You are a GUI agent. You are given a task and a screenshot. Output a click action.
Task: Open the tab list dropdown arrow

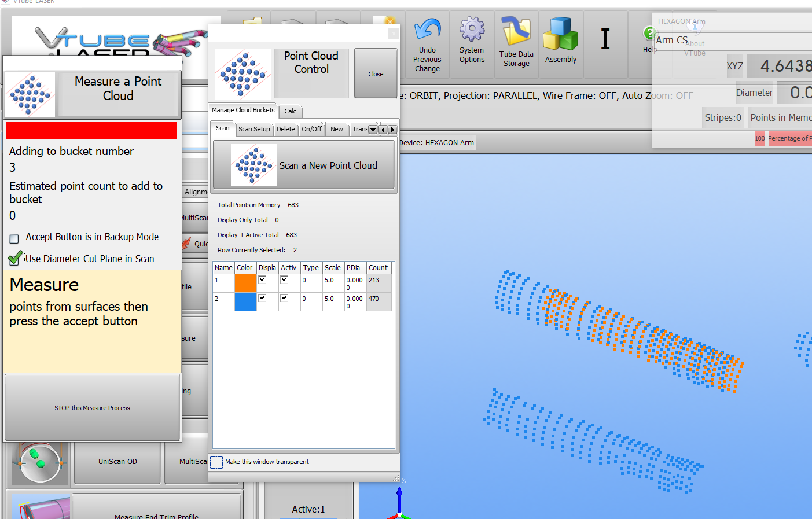(x=373, y=130)
